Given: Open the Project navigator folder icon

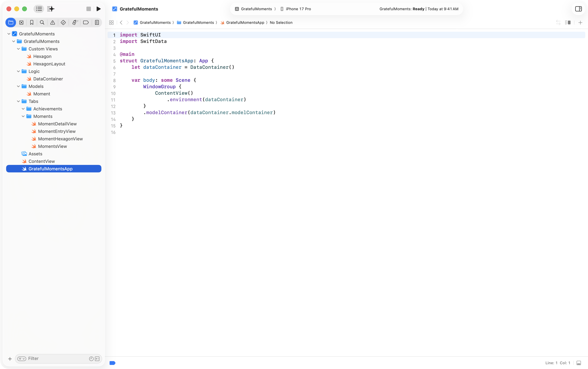Looking at the screenshot, I should 11,22.
